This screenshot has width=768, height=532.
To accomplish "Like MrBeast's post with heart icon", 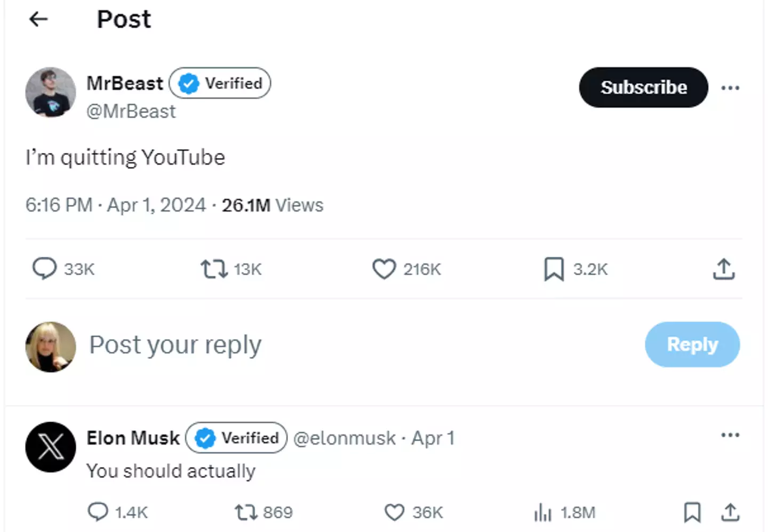I will point(384,269).
